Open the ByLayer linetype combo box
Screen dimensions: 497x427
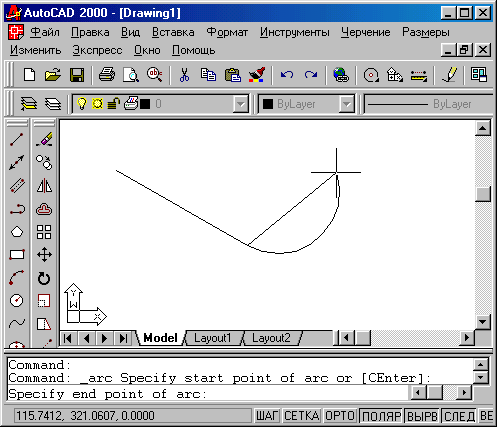(x=428, y=104)
